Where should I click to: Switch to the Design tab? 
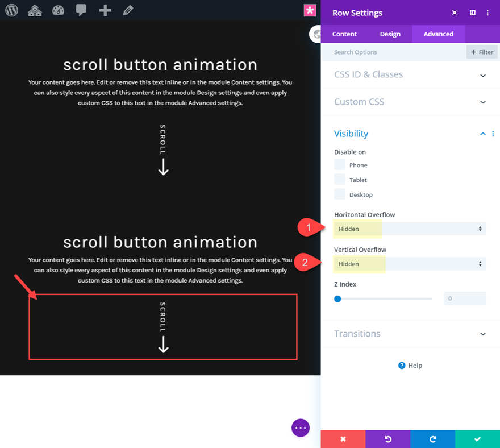click(x=390, y=34)
